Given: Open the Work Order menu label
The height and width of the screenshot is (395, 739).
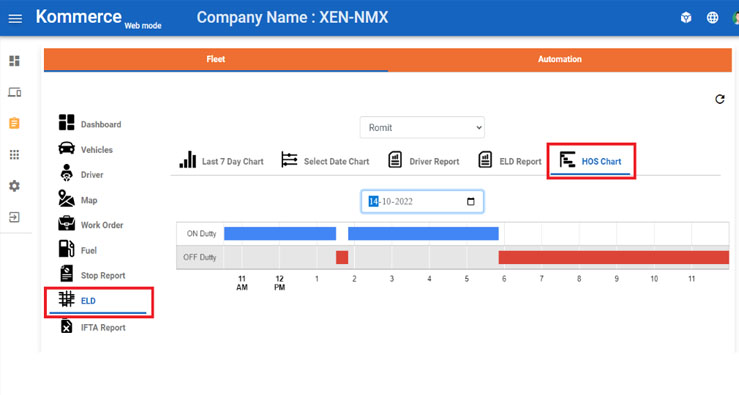Looking at the screenshot, I should click(x=102, y=225).
